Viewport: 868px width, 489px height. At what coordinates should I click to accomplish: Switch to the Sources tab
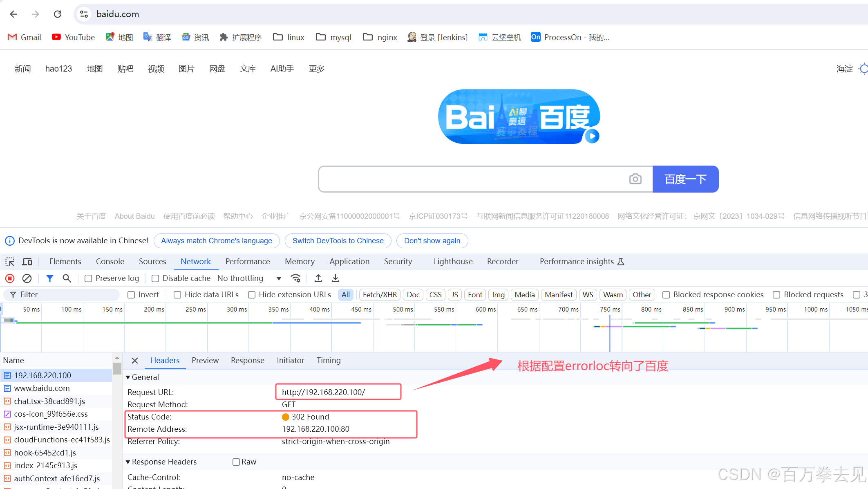click(x=152, y=262)
